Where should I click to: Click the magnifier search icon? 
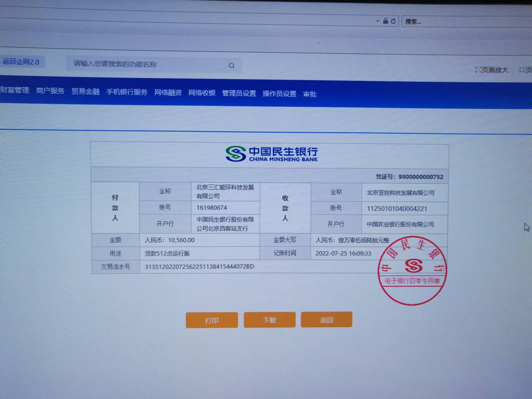click(x=231, y=65)
